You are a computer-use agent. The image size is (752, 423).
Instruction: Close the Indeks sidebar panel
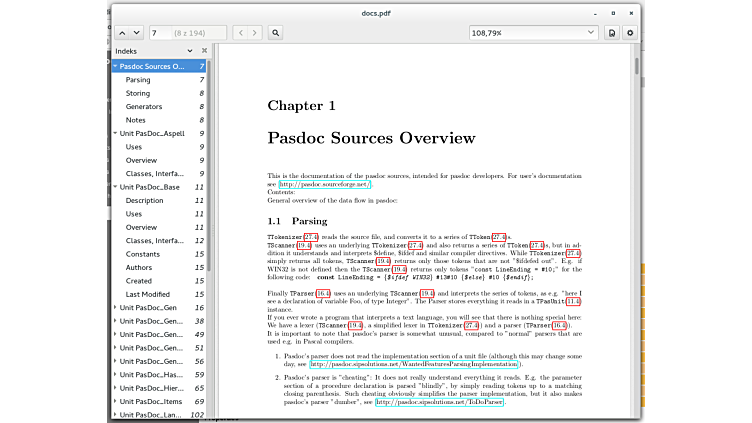[x=204, y=50]
